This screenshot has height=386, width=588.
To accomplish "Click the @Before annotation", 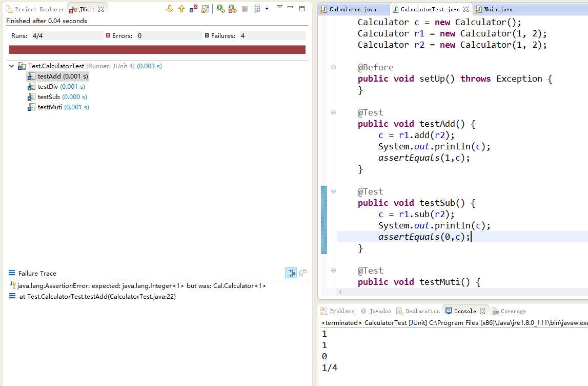I will tap(375, 68).
